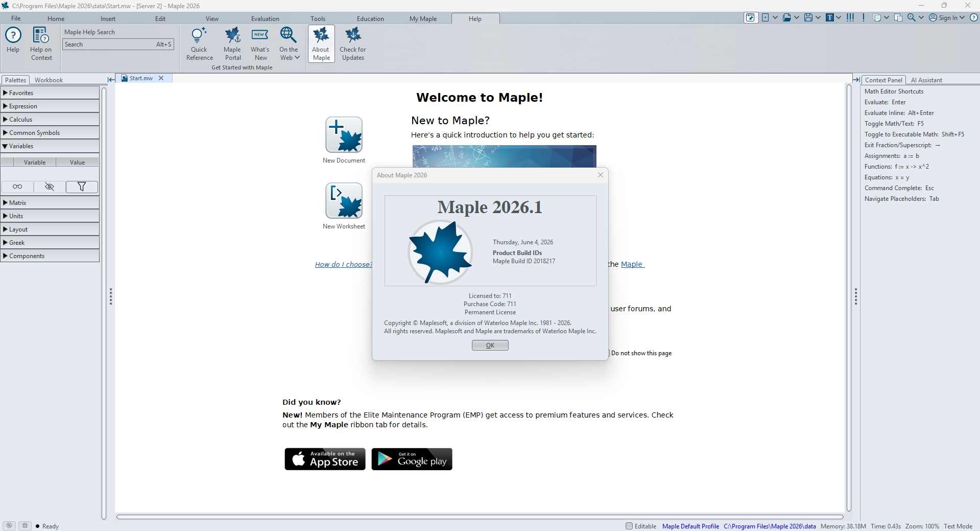
Task: Open the File menu tab
Action: 16,18
